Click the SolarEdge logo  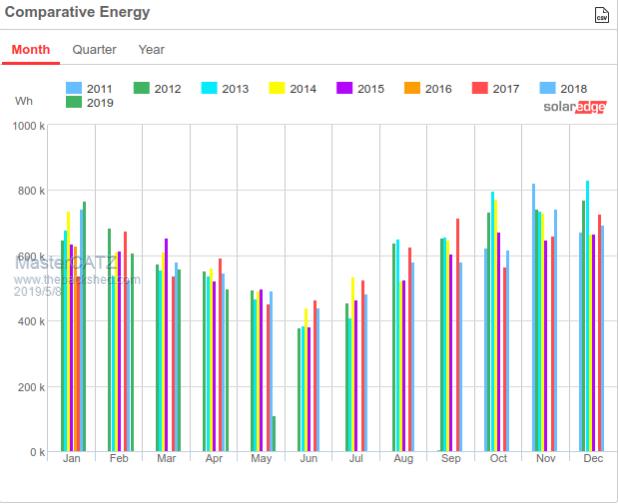[574, 107]
